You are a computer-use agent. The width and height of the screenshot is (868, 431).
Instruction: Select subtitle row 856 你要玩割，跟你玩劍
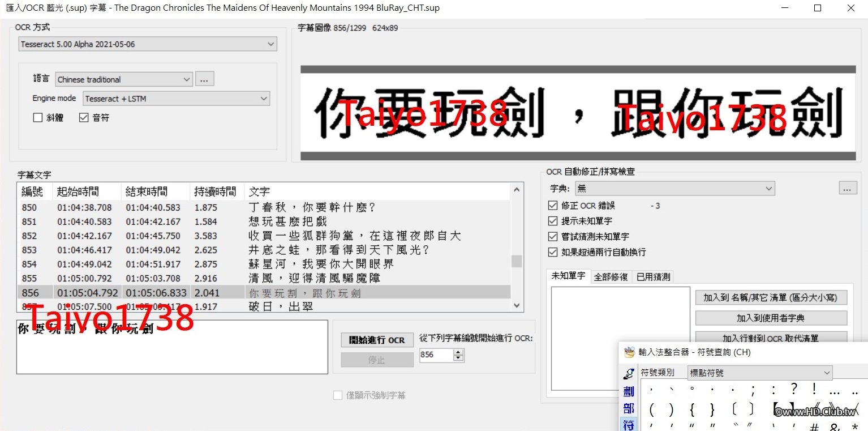(265, 293)
